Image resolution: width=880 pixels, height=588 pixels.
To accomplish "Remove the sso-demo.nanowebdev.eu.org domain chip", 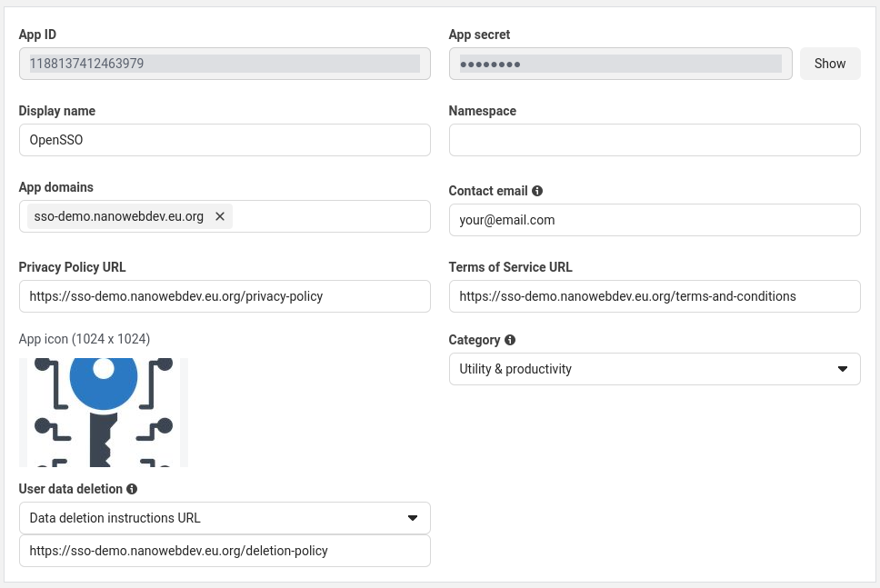I will coord(220,216).
